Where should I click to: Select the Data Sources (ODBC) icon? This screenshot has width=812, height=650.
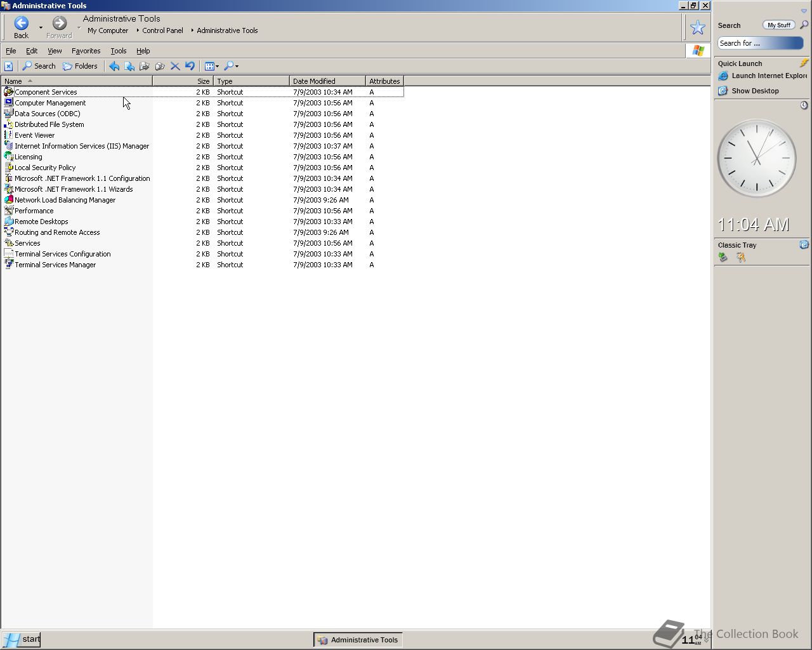[8, 114]
